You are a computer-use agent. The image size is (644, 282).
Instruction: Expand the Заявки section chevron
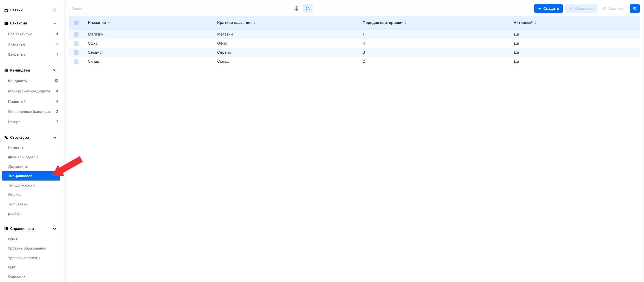[x=55, y=10]
